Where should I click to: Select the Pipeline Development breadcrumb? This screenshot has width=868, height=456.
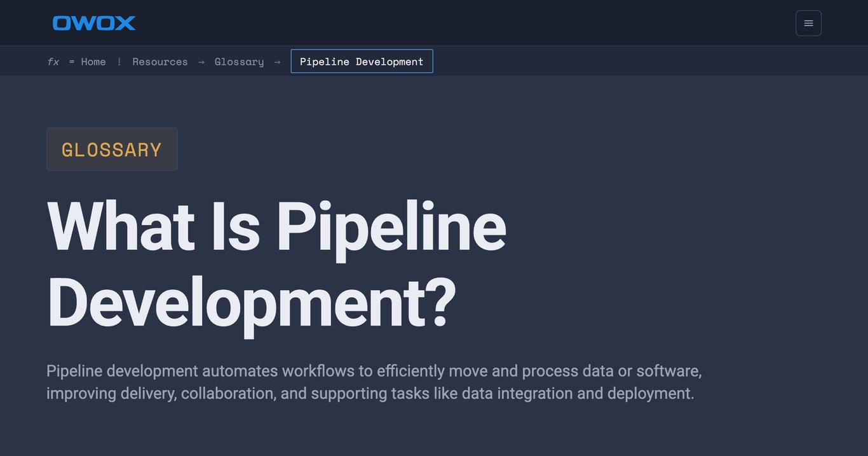[362, 61]
